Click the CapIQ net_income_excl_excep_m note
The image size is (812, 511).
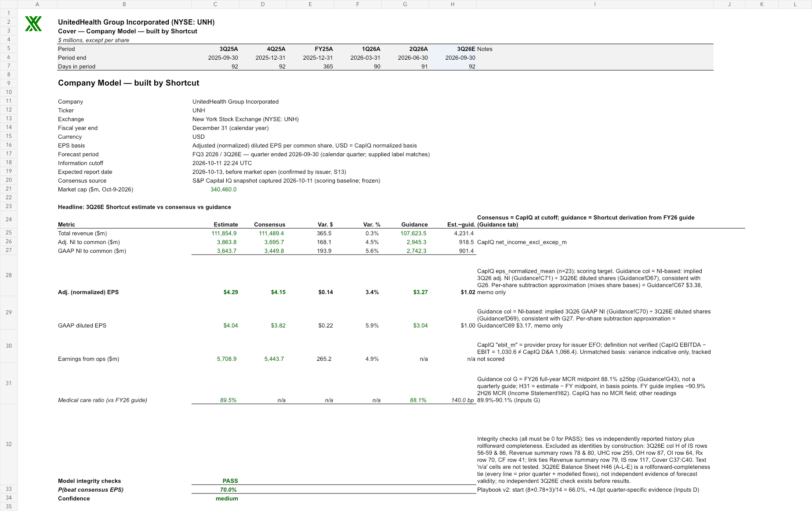point(522,242)
